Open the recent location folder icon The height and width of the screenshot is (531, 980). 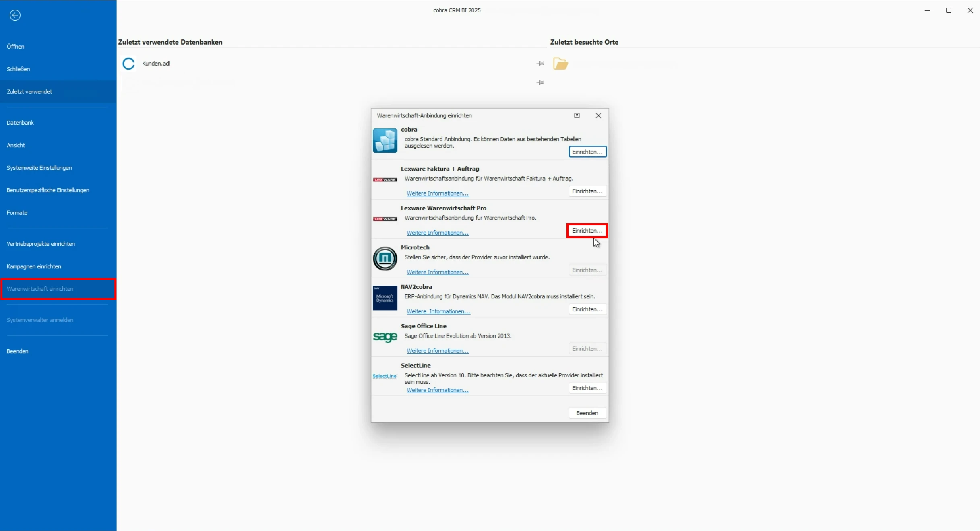[x=560, y=64]
